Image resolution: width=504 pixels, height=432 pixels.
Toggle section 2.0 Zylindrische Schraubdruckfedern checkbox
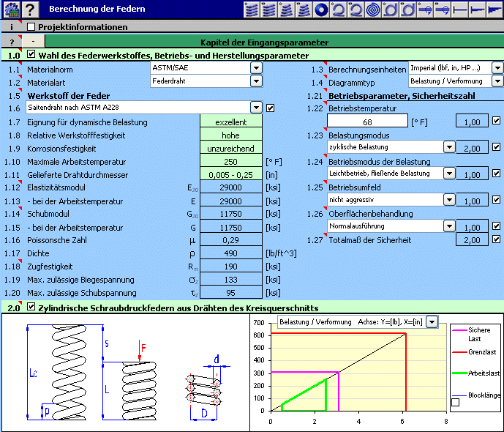(31, 307)
